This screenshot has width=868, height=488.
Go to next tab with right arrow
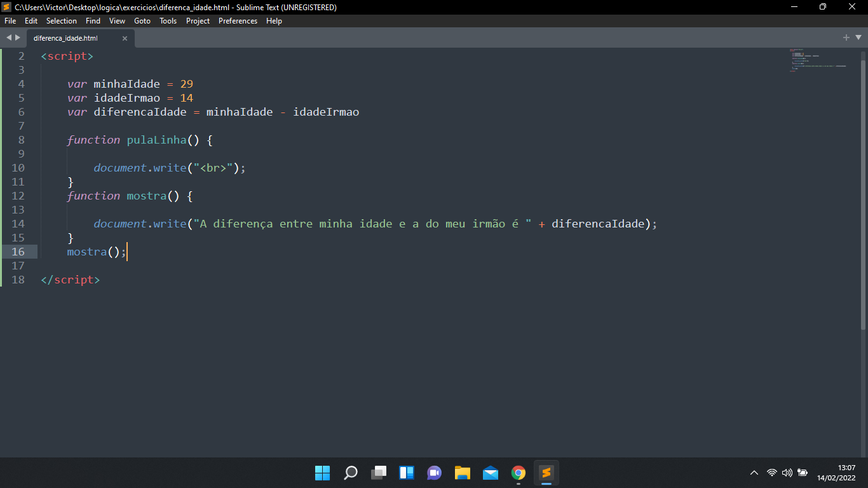(18, 37)
